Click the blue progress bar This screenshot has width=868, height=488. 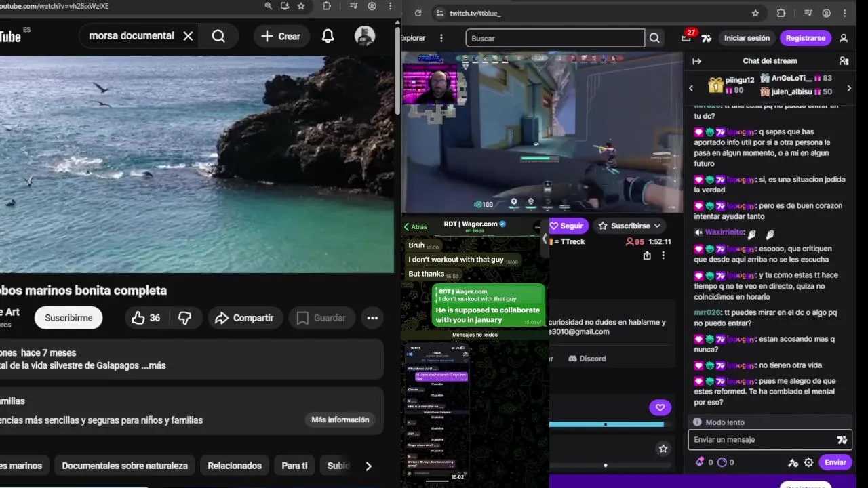pyautogui.click(x=606, y=424)
